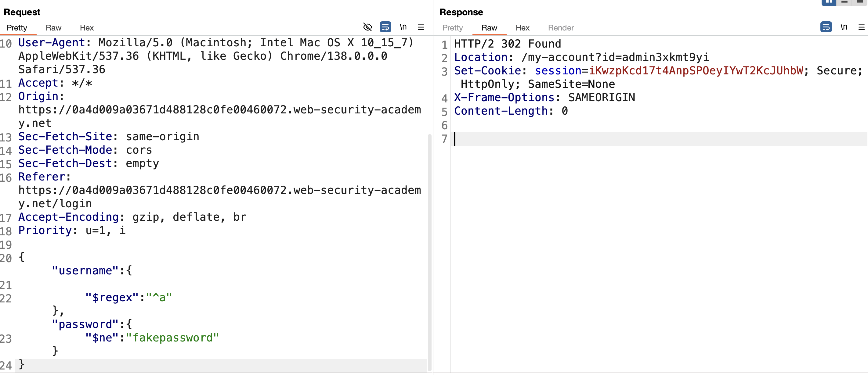The height and width of the screenshot is (375, 868).
Task: Click the "username" JSON key
Action: (85, 271)
